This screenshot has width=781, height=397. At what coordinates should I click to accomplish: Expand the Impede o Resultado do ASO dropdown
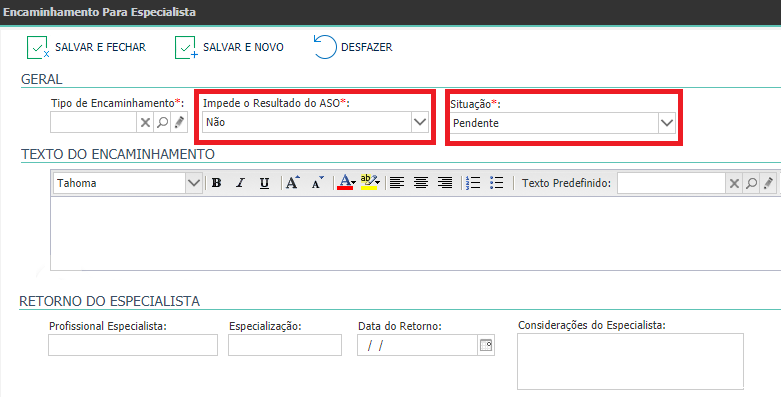(x=420, y=122)
